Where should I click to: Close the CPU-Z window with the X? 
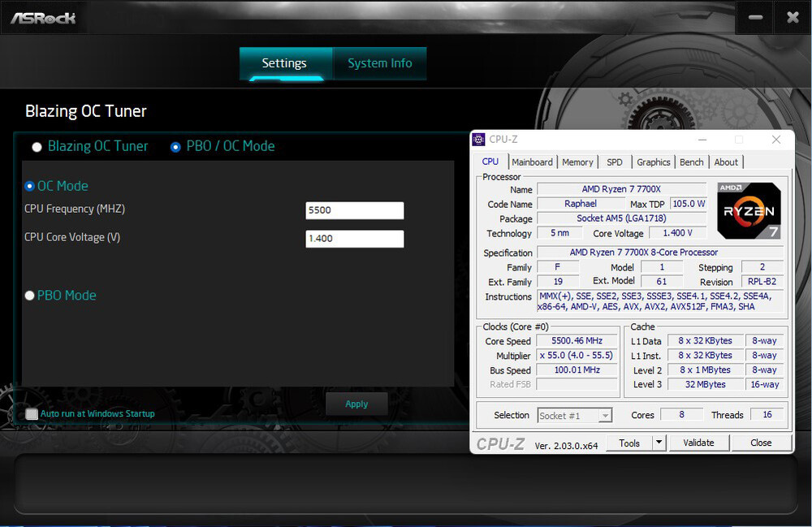tap(775, 140)
